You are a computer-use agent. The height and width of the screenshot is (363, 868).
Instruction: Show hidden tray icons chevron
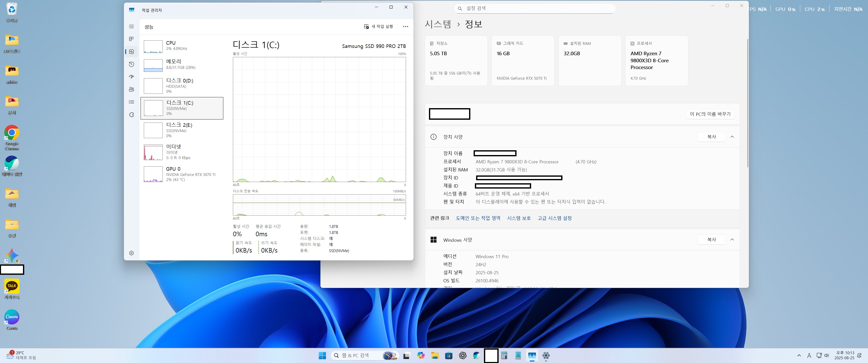(799, 356)
